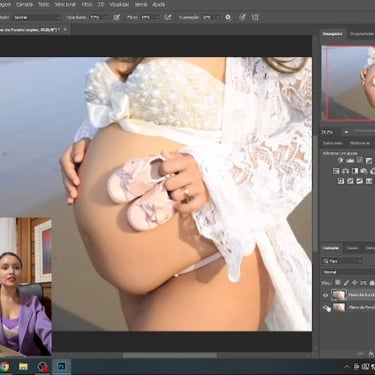Click the canvas vertical scrollbar
Image resolution: width=375 pixels, height=375 pixels.
(x=315, y=193)
